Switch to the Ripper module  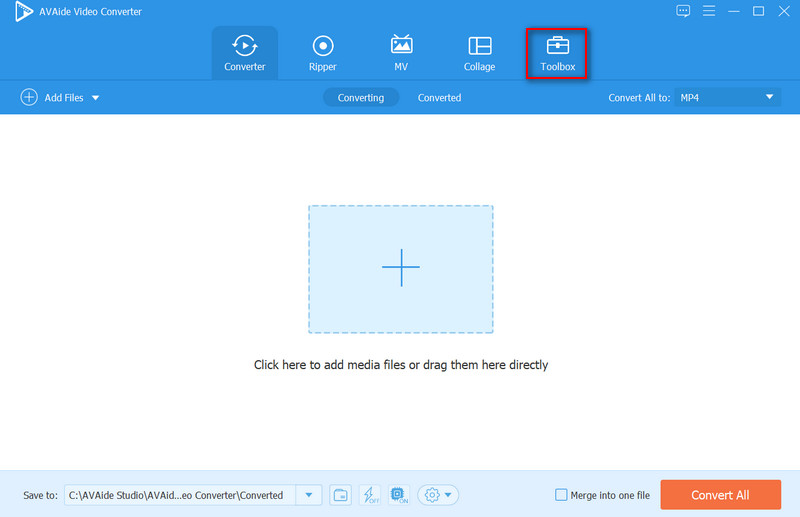pos(322,53)
